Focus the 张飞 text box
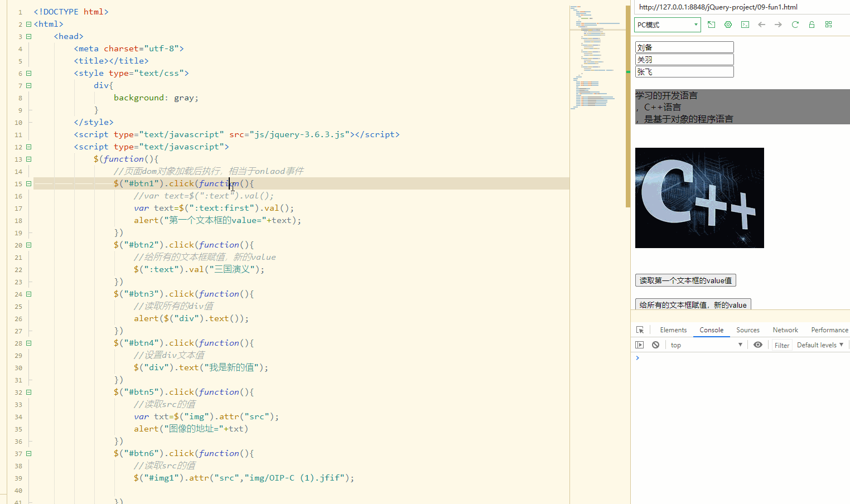The height and width of the screenshot is (504, 850). (x=684, y=72)
